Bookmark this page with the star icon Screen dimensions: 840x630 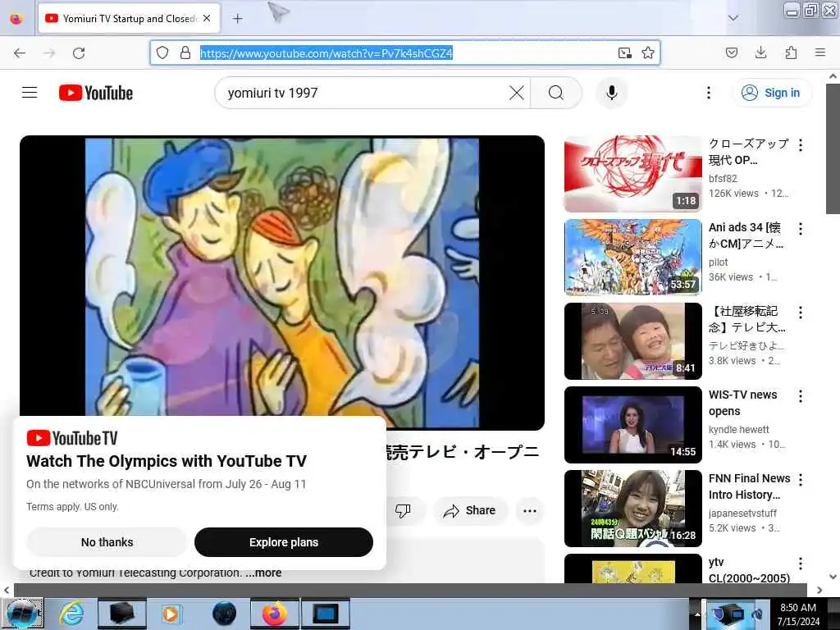click(x=648, y=52)
